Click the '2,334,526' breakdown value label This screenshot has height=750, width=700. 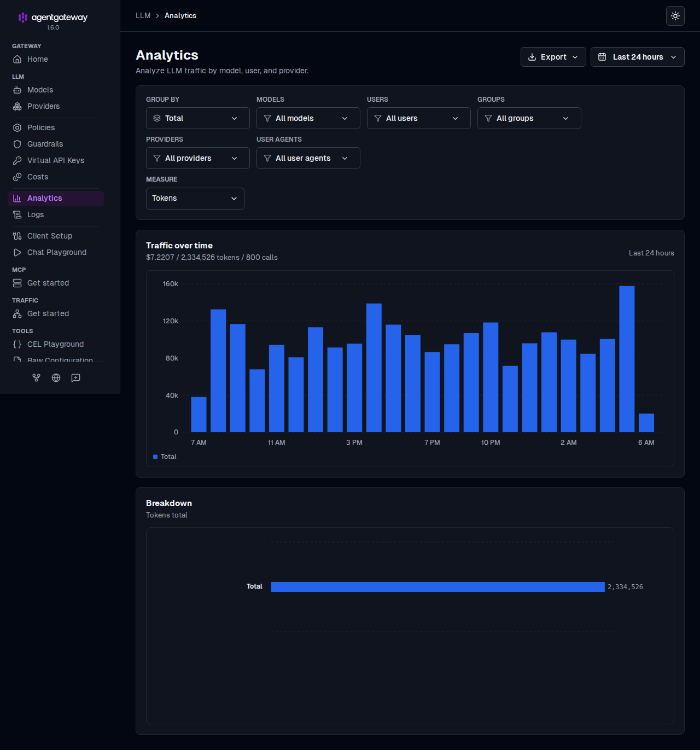(x=625, y=587)
